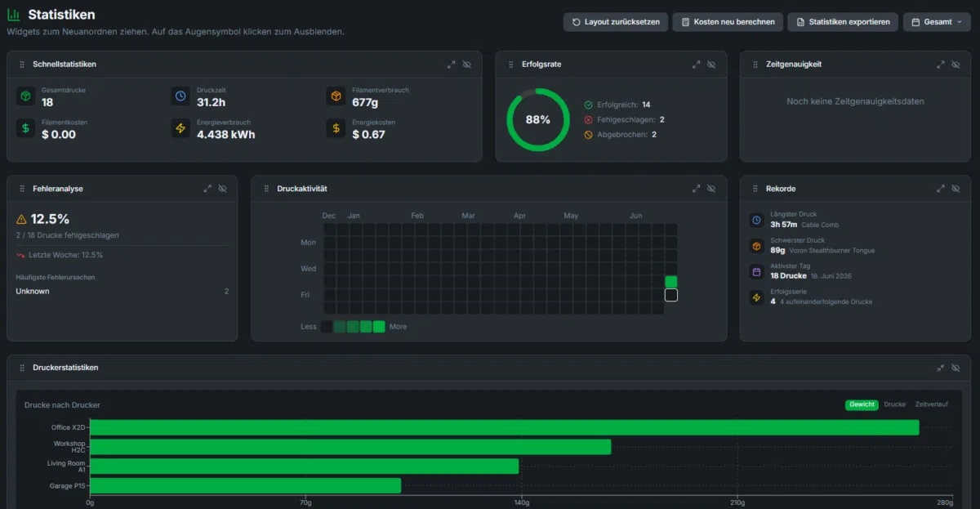Click the Schwerster Druck box icon

[756, 246]
